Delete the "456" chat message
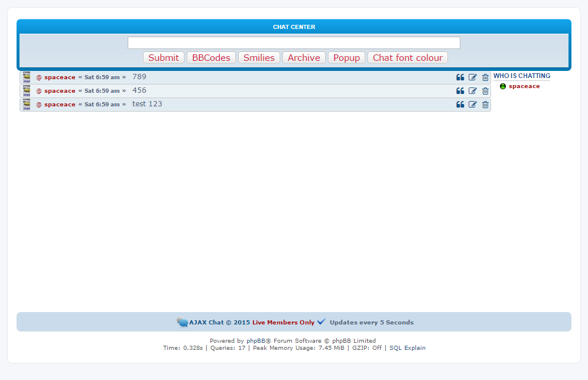Image resolution: width=588 pixels, height=380 pixels. (485, 91)
